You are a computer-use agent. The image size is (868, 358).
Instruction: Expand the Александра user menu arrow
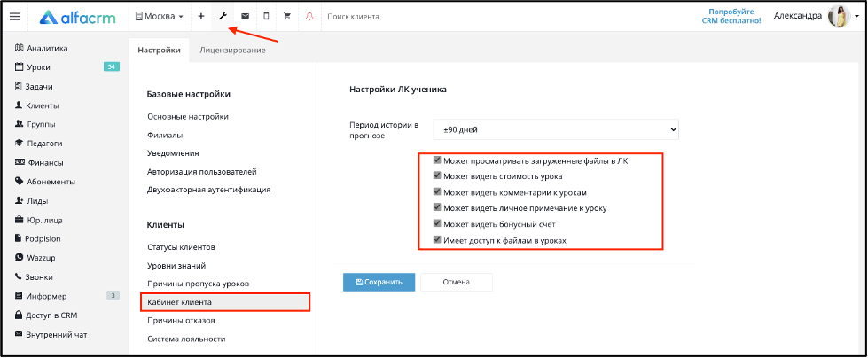pyautogui.click(x=856, y=16)
